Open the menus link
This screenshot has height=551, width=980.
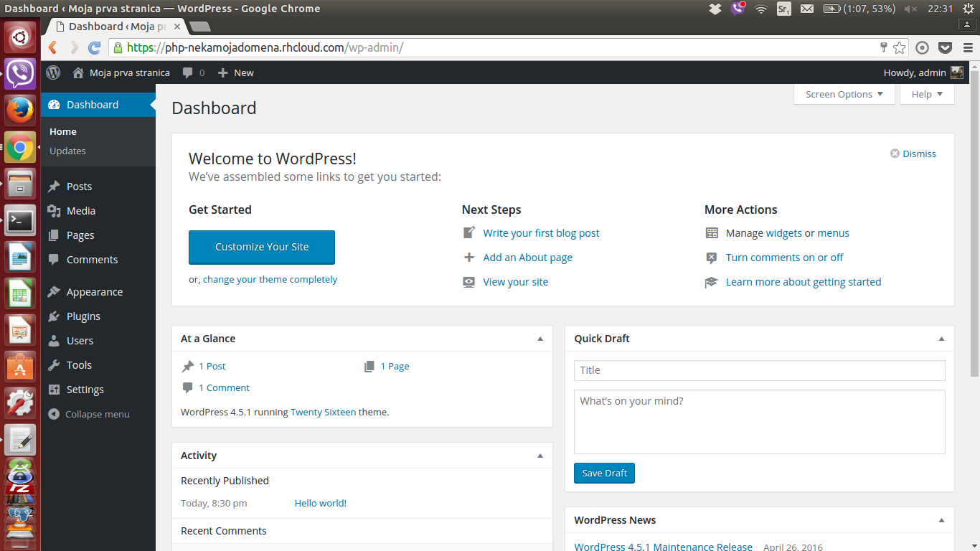(x=833, y=233)
